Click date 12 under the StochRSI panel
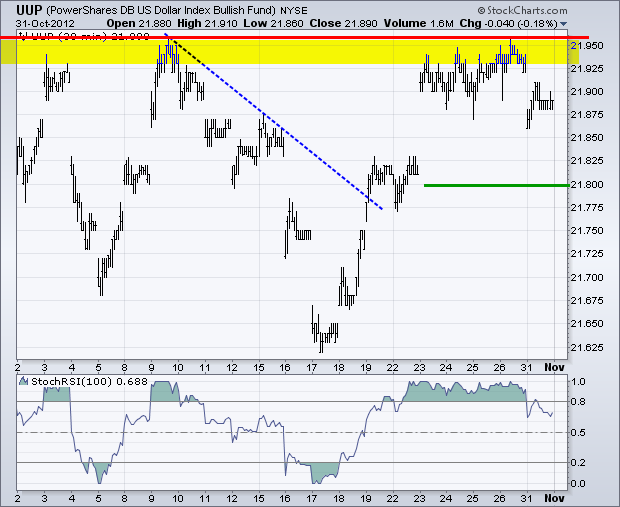Image resolution: width=620 pixels, height=507 pixels. coord(232,498)
